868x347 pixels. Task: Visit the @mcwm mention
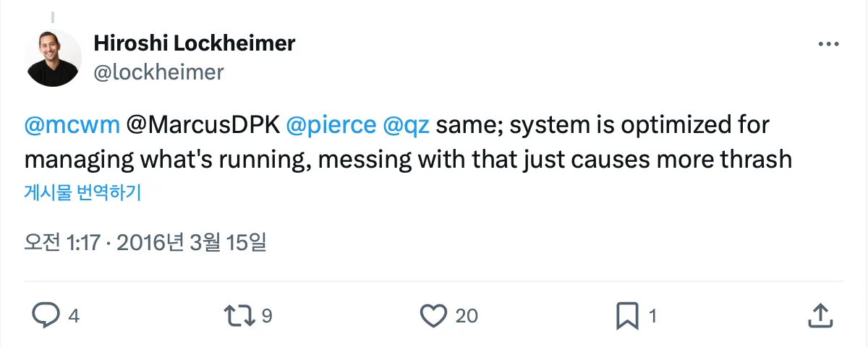tap(72, 125)
